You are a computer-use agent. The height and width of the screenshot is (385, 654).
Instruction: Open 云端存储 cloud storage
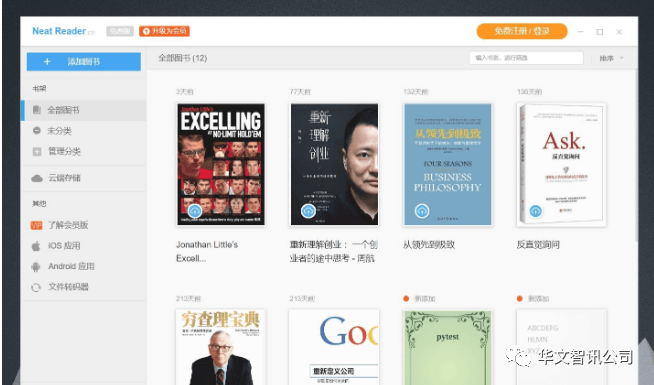[x=64, y=178]
